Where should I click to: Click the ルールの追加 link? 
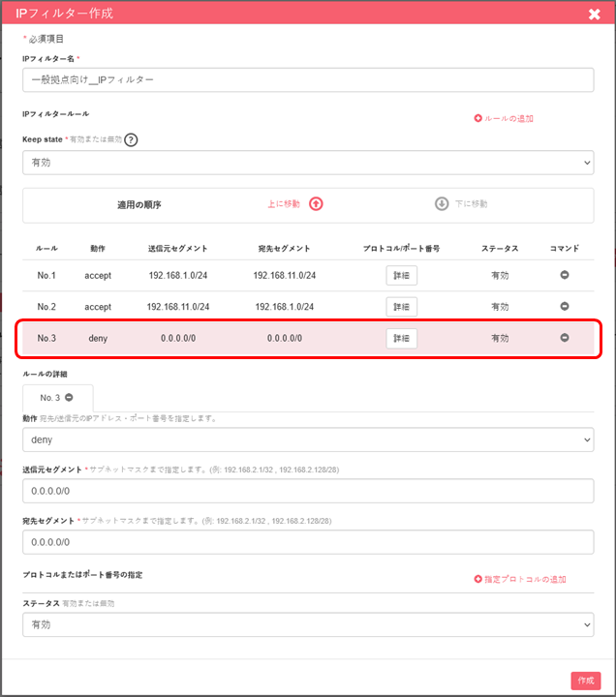508,119
